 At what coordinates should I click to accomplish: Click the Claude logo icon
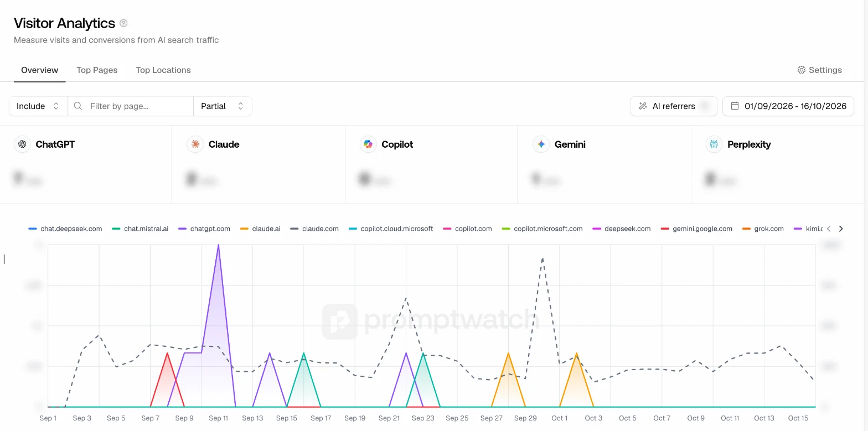(195, 144)
